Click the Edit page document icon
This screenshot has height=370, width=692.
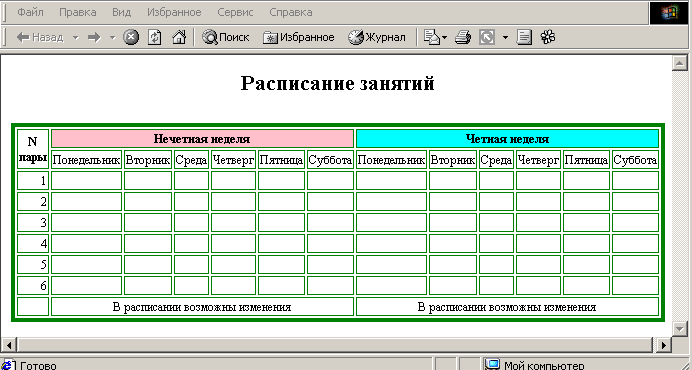point(524,37)
